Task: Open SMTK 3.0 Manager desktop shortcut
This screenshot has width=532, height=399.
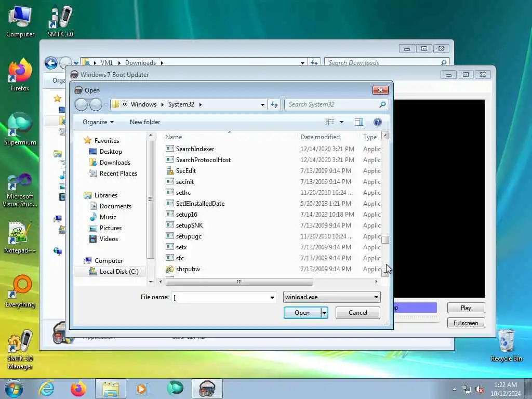Action: coord(20,350)
